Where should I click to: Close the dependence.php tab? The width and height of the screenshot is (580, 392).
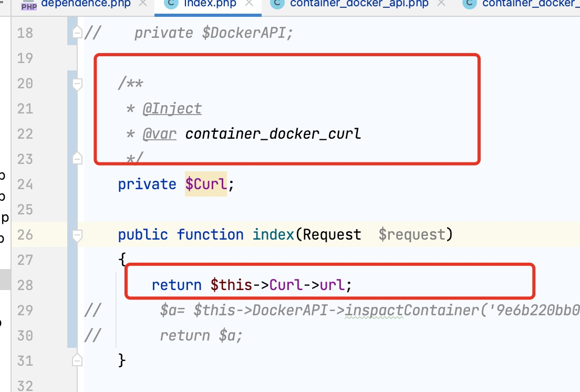pos(143,3)
